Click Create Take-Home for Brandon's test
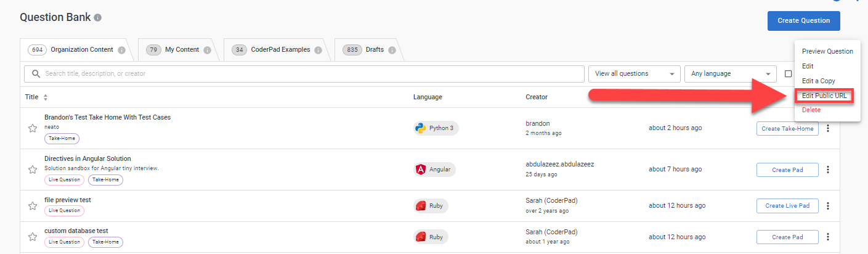This screenshot has width=868, height=254. [787, 128]
